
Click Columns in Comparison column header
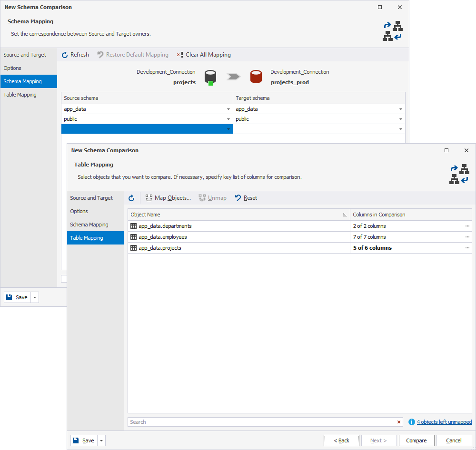(x=411, y=215)
